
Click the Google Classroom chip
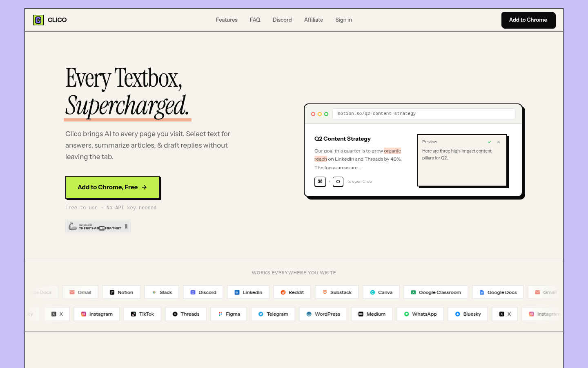pos(436,292)
